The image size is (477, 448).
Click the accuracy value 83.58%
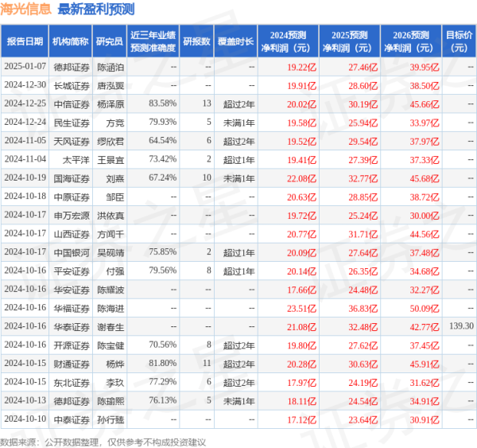(163, 103)
